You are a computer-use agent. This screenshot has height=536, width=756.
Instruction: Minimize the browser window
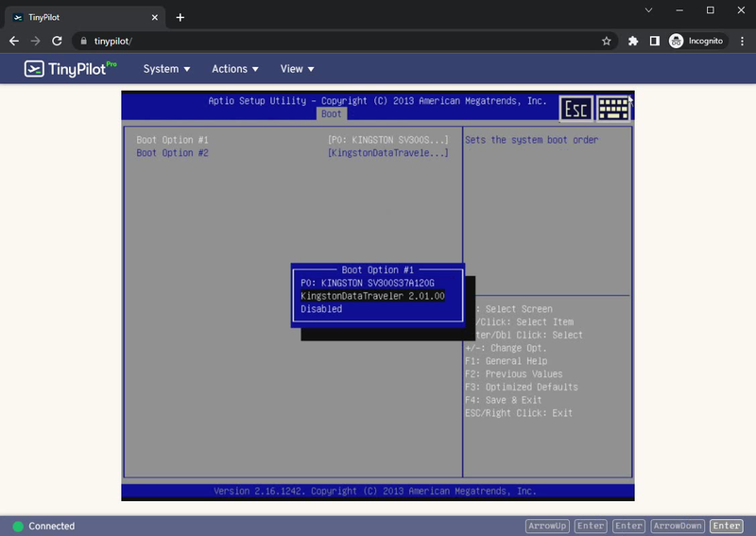pyautogui.click(x=679, y=10)
